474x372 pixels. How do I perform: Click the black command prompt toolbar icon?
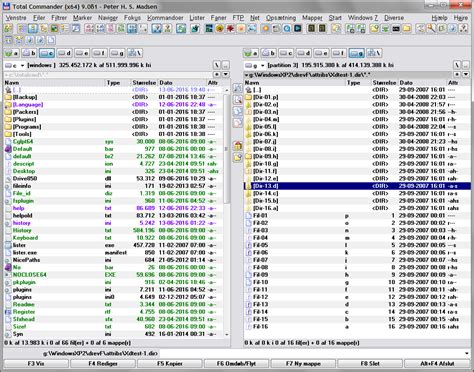[396, 29]
